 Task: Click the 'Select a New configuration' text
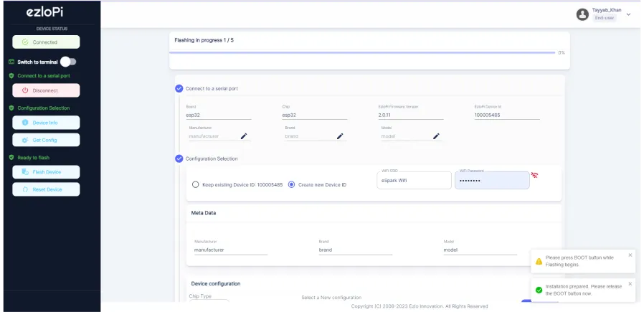point(331,297)
